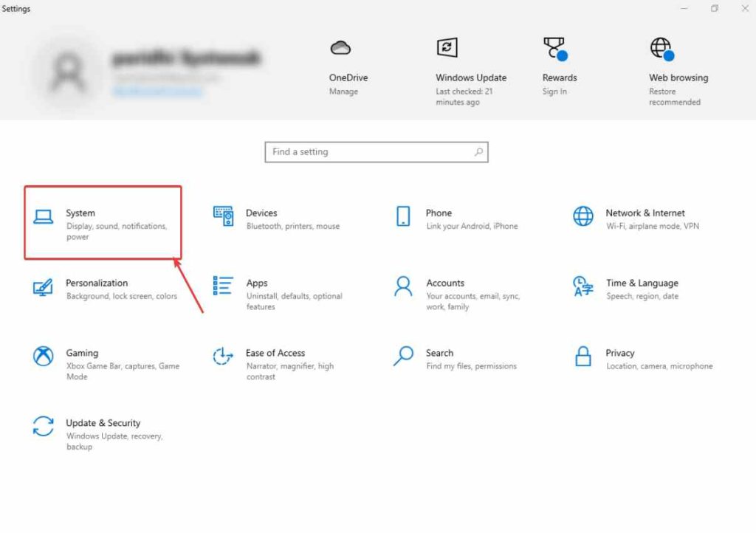Viewport: 756px width, 533px height.
Task: Click the magnifier icon in search box
Action: click(x=479, y=152)
